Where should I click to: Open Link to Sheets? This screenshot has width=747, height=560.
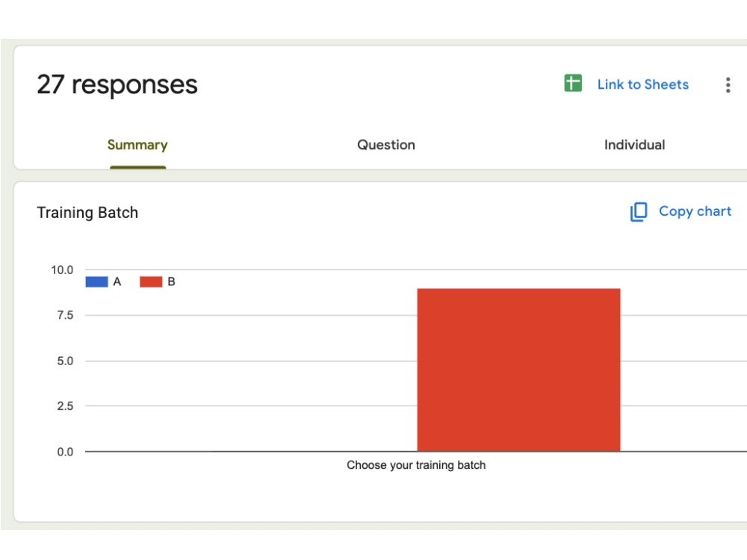(642, 84)
